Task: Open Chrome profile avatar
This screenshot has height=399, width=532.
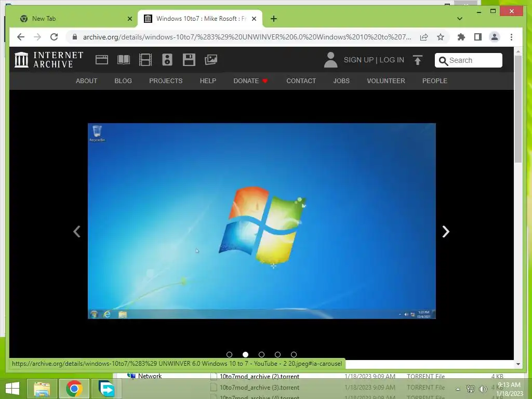Action: 495,37
